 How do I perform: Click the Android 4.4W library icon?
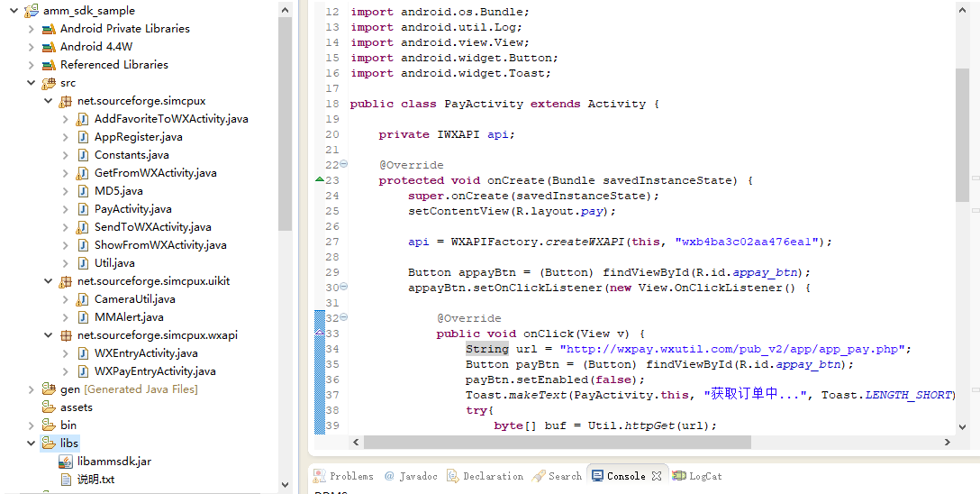pyautogui.click(x=49, y=47)
